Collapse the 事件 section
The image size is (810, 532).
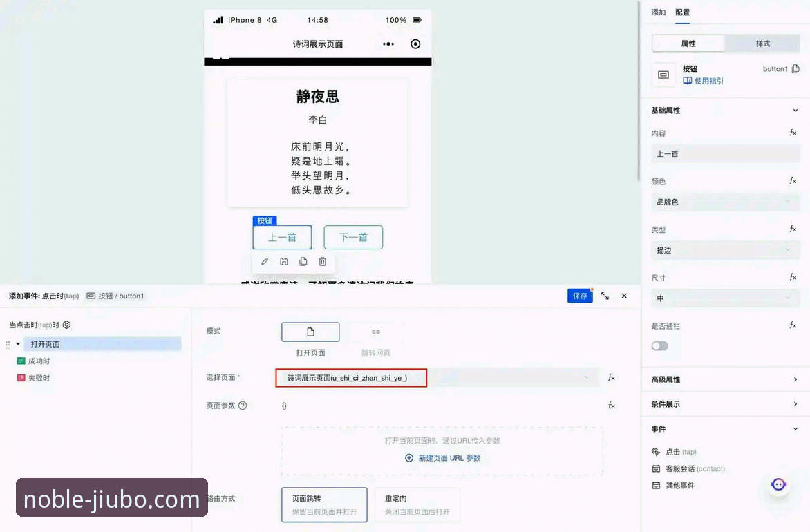click(795, 428)
